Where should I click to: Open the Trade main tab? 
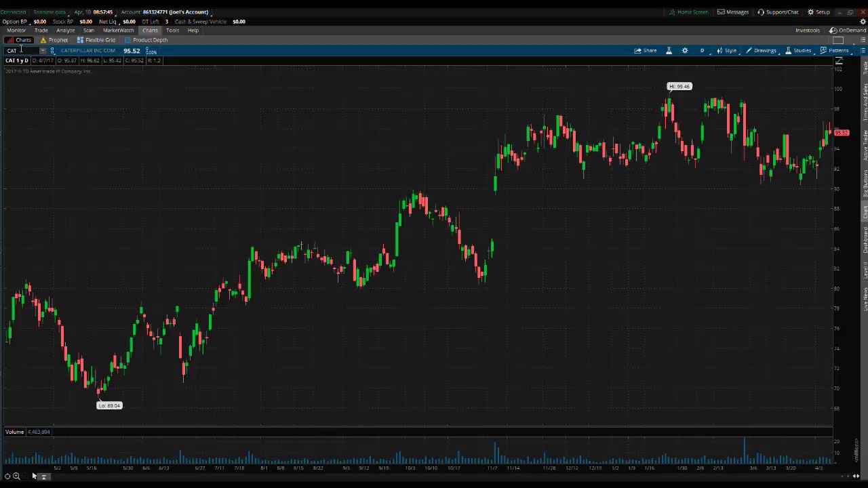[x=41, y=30]
